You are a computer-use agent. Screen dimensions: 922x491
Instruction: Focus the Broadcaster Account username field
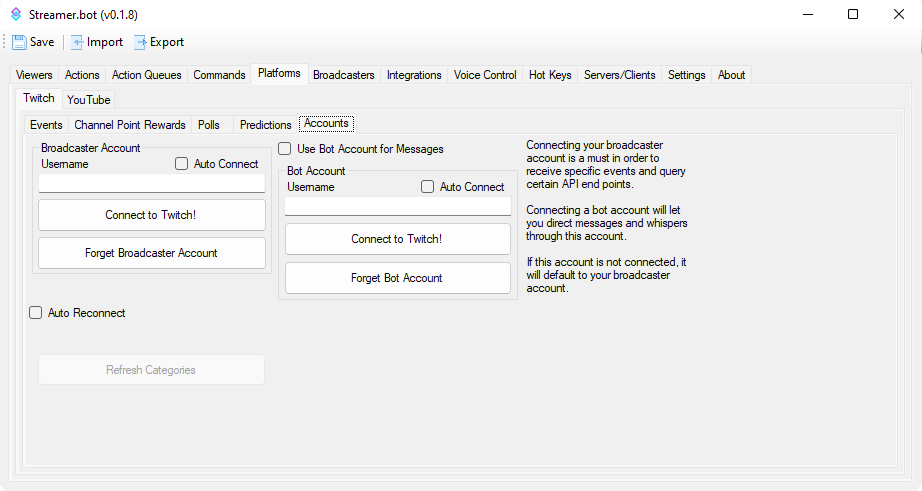[x=152, y=183]
